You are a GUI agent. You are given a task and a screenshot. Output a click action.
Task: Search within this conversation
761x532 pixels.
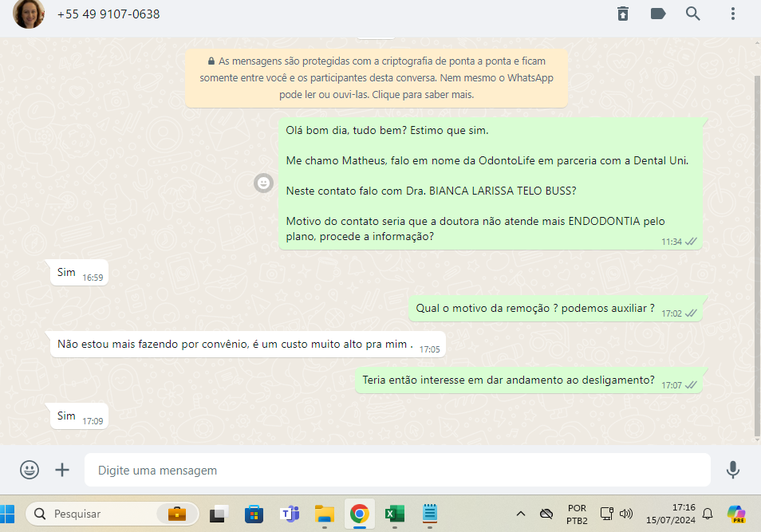point(693,14)
